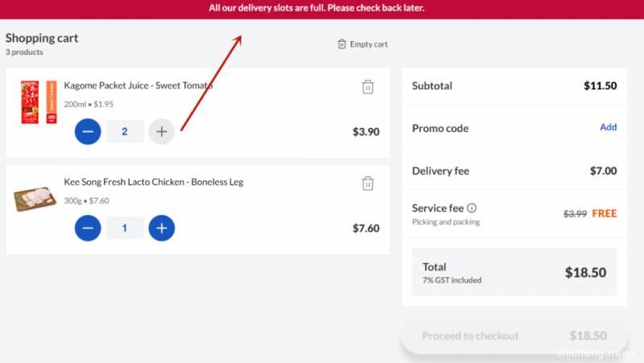Click Kagome juice quantity field
This screenshot has width=644, height=363.
[x=125, y=131]
